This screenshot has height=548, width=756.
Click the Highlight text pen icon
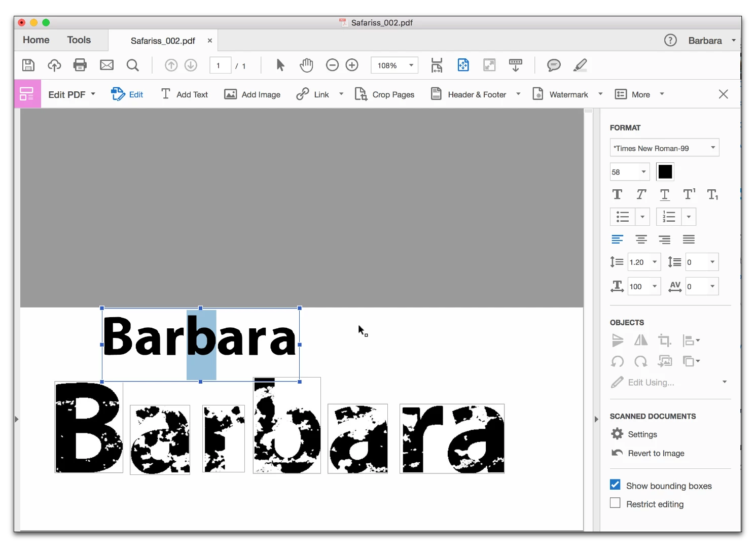[x=580, y=65]
